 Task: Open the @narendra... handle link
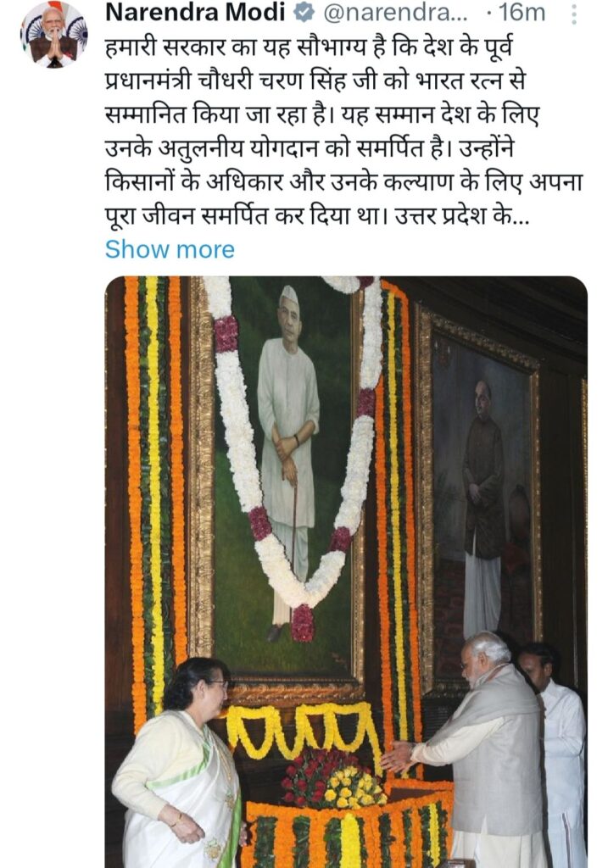[x=395, y=13]
